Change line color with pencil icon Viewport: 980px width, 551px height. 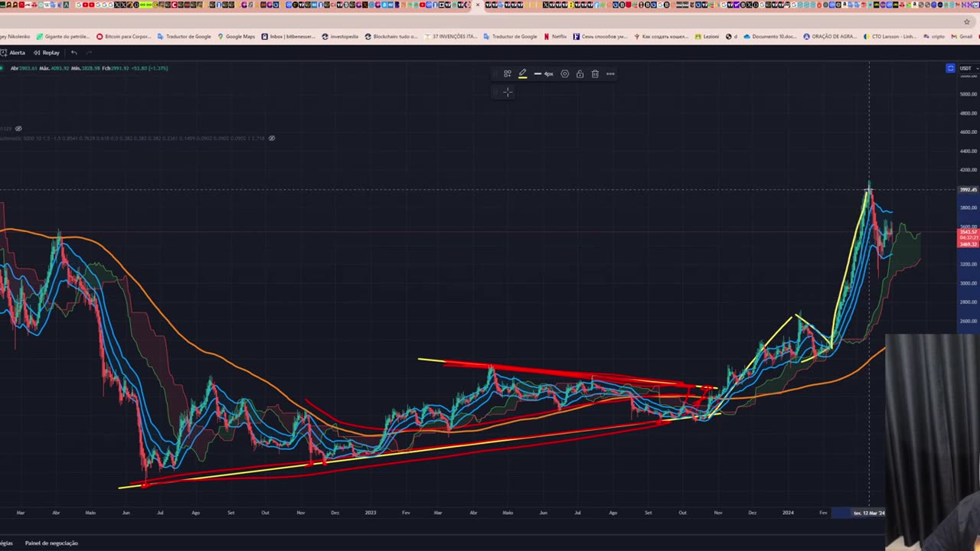coord(522,74)
